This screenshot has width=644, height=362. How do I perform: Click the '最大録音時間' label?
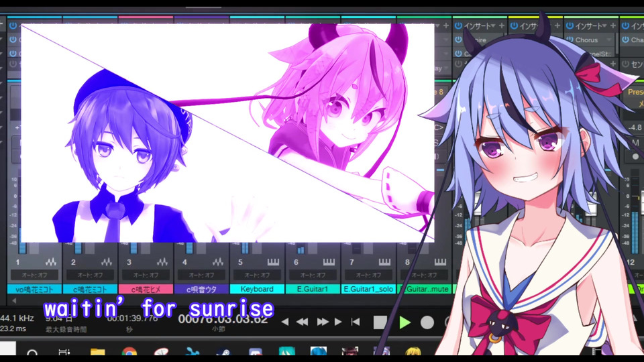(x=66, y=330)
